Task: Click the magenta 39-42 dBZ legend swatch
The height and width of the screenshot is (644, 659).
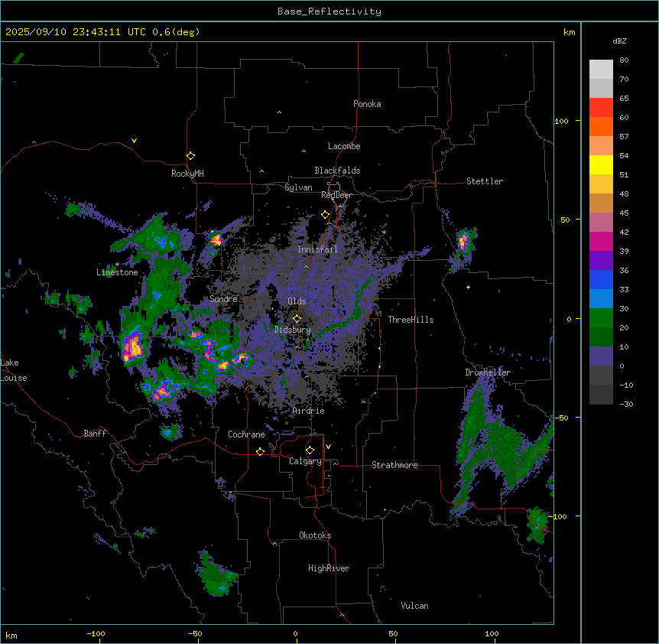Action: coord(601,241)
